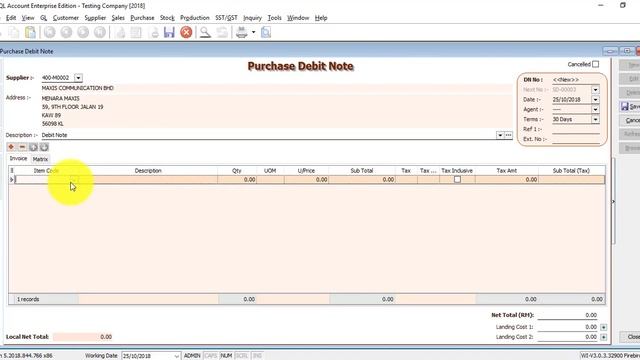Click plus icon beside Landing Cost 1
The height and width of the screenshot is (360, 640).
603,327
